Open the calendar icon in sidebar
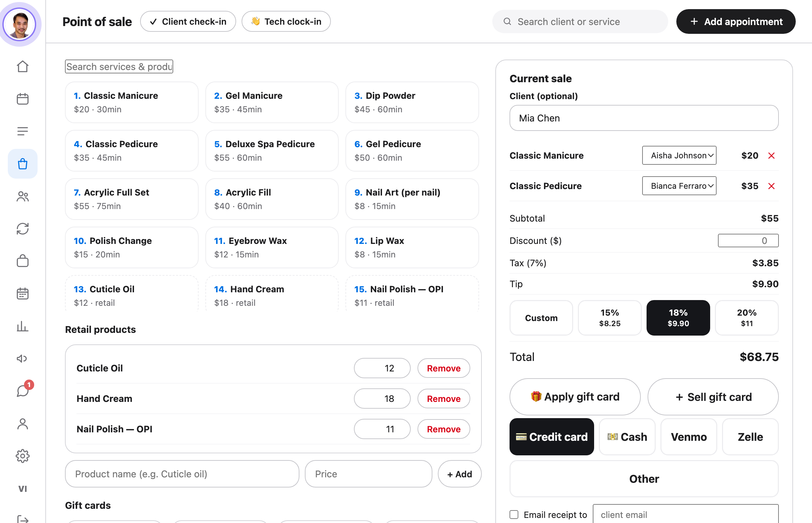The height and width of the screenshot is (523, 812). pyautogui.click(x=22, y=99)
